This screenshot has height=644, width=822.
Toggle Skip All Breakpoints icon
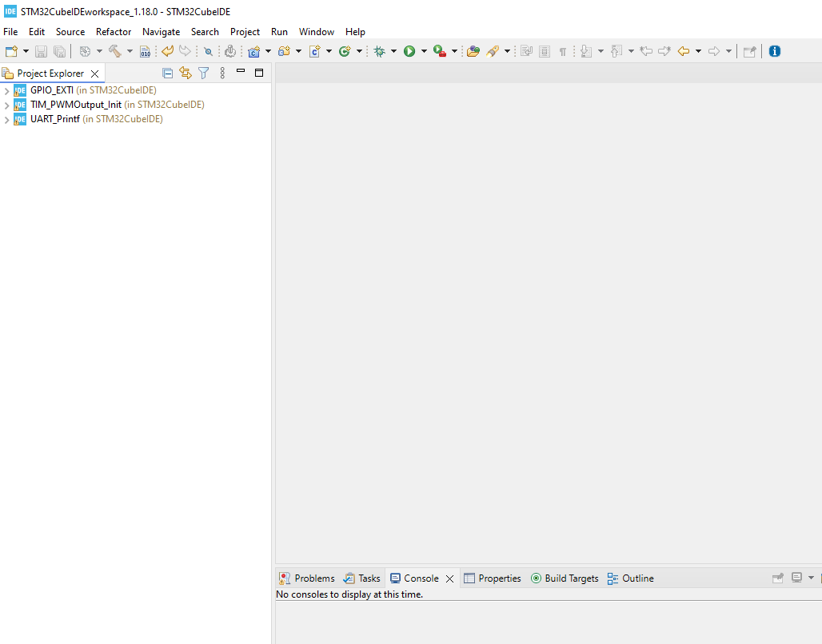[209, 51]
